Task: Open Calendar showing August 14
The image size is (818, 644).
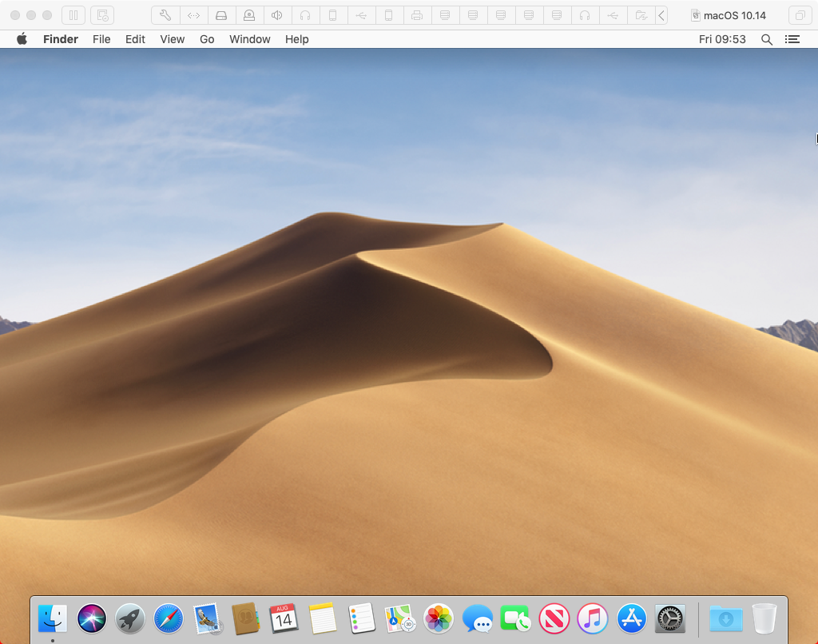Action: click(283, 618)
